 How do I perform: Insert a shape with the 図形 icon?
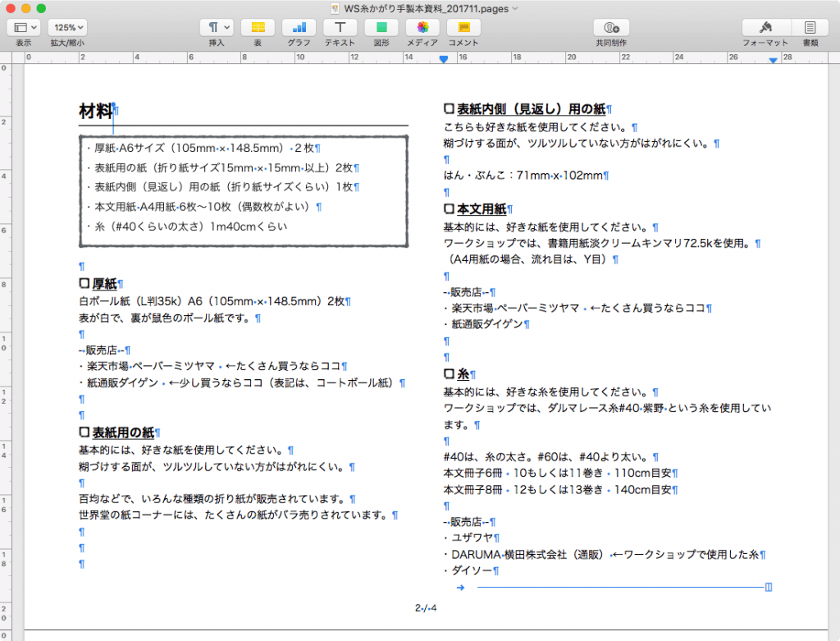[381, 27]
